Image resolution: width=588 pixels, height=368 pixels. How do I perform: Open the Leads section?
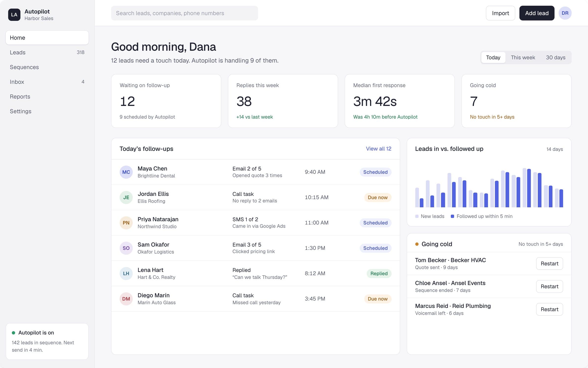tap(47, 52)
